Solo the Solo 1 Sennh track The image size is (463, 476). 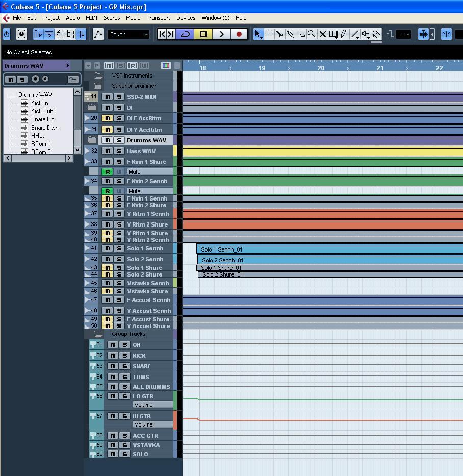[119, 248]
